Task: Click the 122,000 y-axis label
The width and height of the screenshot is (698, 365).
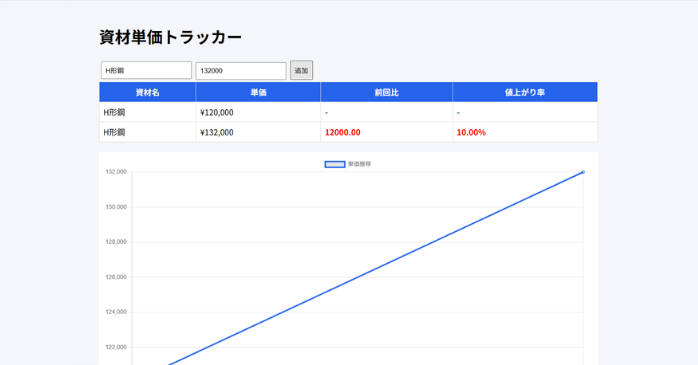Action: (x=116, y=347)
